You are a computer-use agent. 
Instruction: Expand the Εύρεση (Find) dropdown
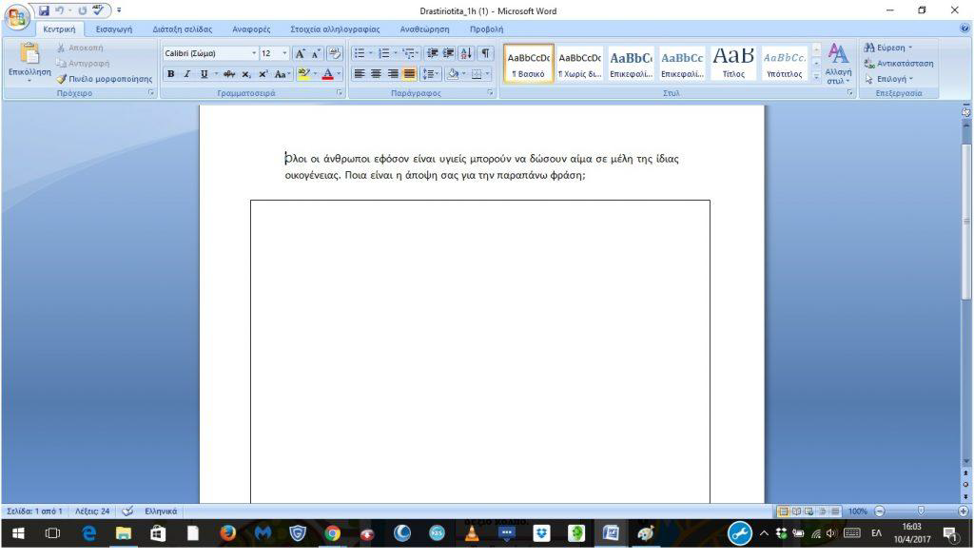coord(910,48)
